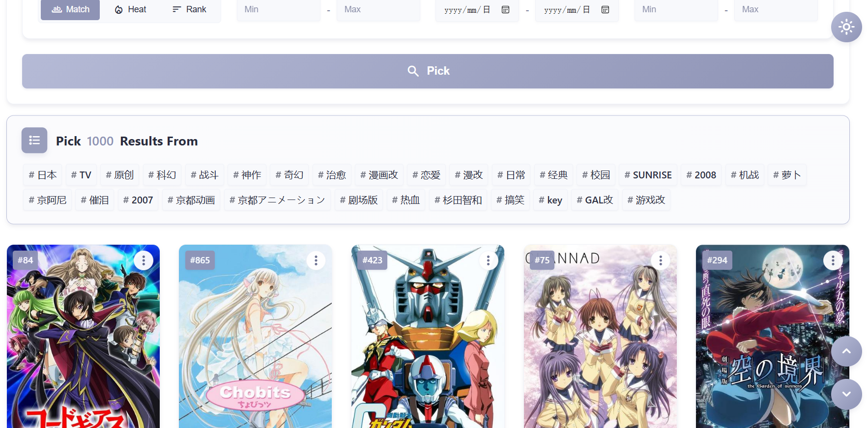Image resolution: width=868 pixels, height=428 pixels.
Task: Select the # 日常 tag
Action: 511,175
